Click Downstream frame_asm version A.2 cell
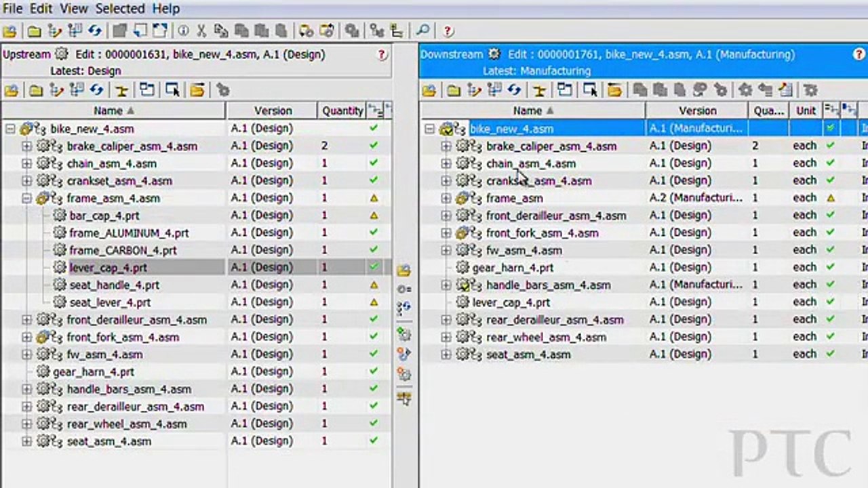The image size is (868, 488). tap(696, 198)
